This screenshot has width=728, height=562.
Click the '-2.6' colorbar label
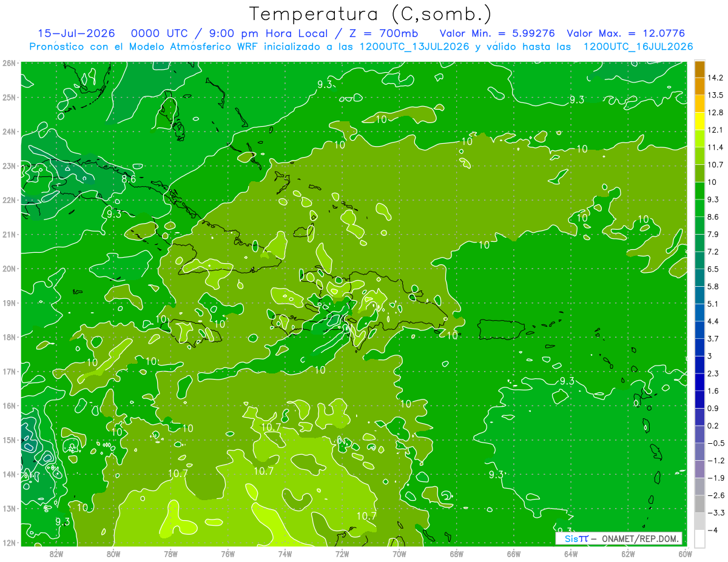point(715,495)
